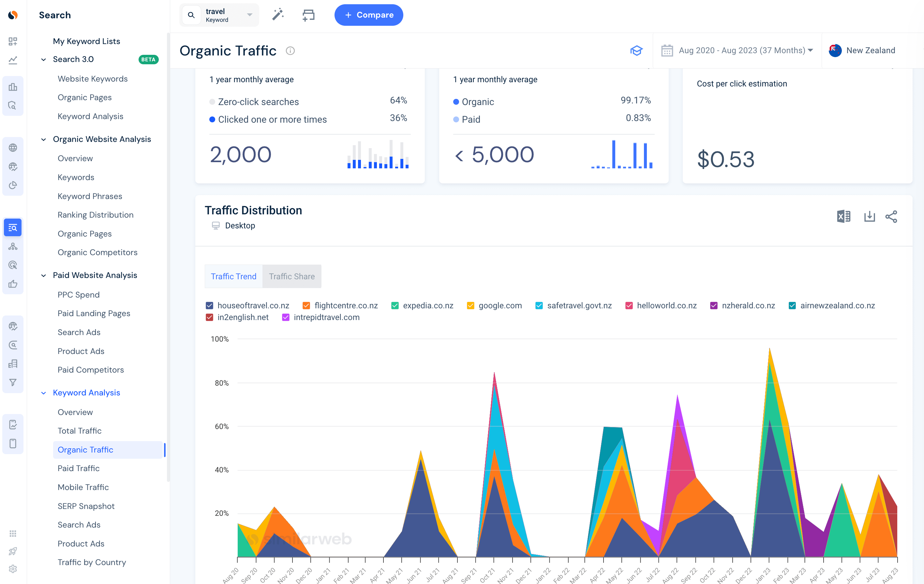
Task: Open the filter icon in the sidebar
Action: [13, 382]
